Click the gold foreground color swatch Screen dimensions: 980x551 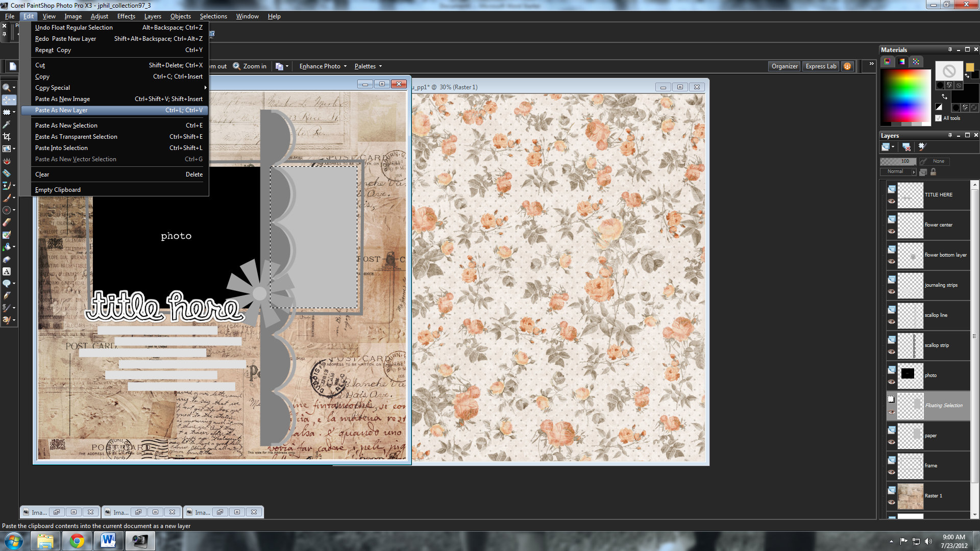970,67
